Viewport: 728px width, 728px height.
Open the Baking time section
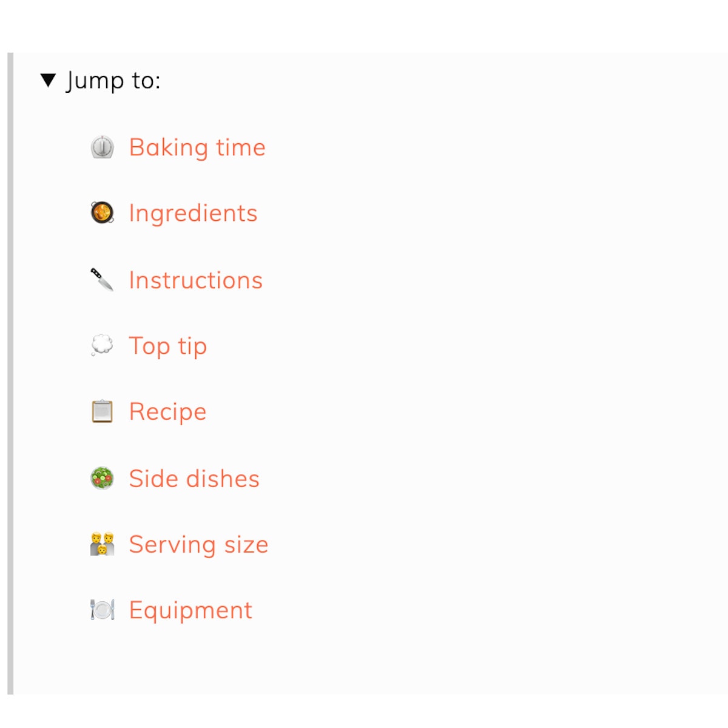click(x=197, y=147)
